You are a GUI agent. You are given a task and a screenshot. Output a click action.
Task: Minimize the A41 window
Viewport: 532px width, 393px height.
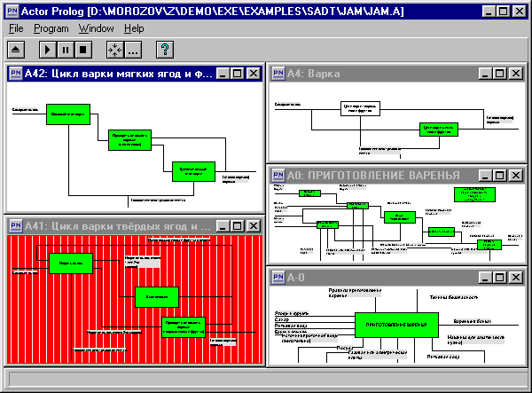[223, 226]
